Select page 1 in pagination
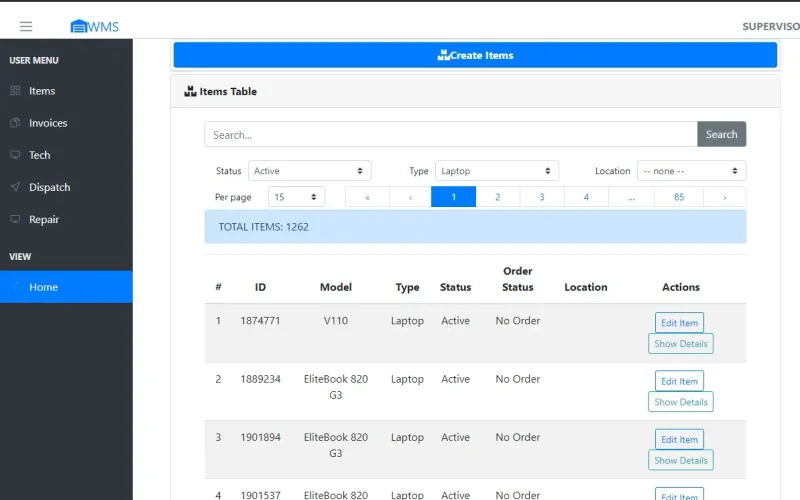This screenshot has height=500, width=800. tap(454, 197)
